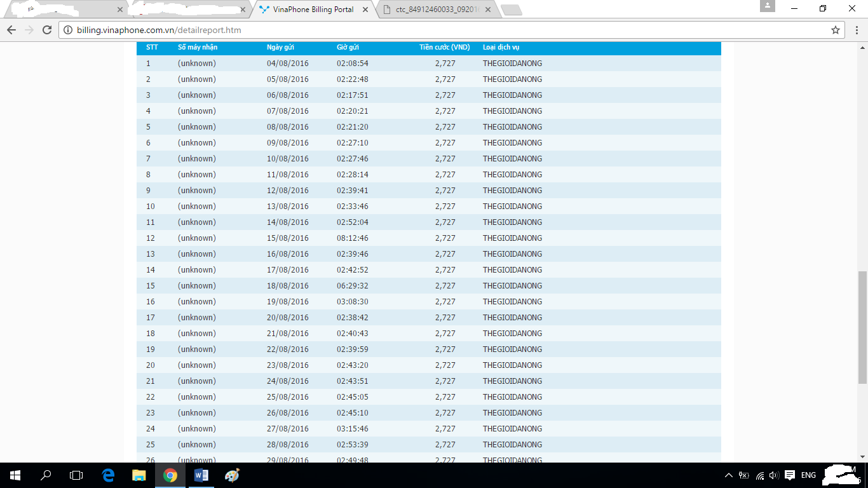Switch to the VinaPhone Billing Portal tab
Viewport: 868px width, 488px height.
tap(313, 10)
